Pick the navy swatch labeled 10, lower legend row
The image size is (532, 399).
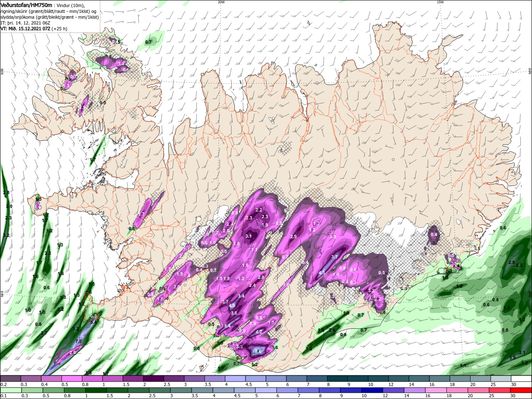click(x=372, y=390)
